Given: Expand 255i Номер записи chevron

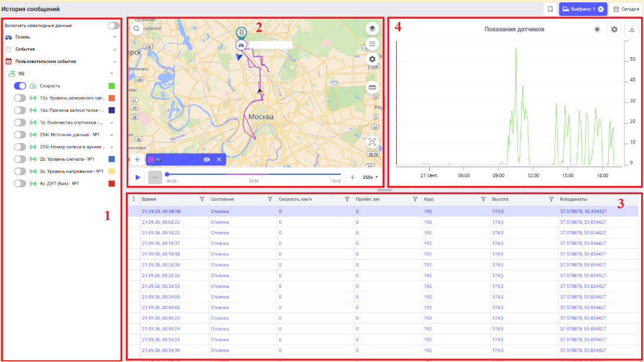Looking at the screenshot, I should 112,147.
